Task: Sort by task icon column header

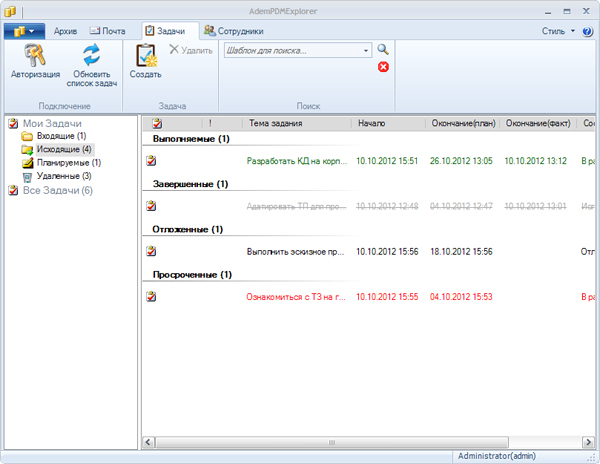Action: [157, 123]
